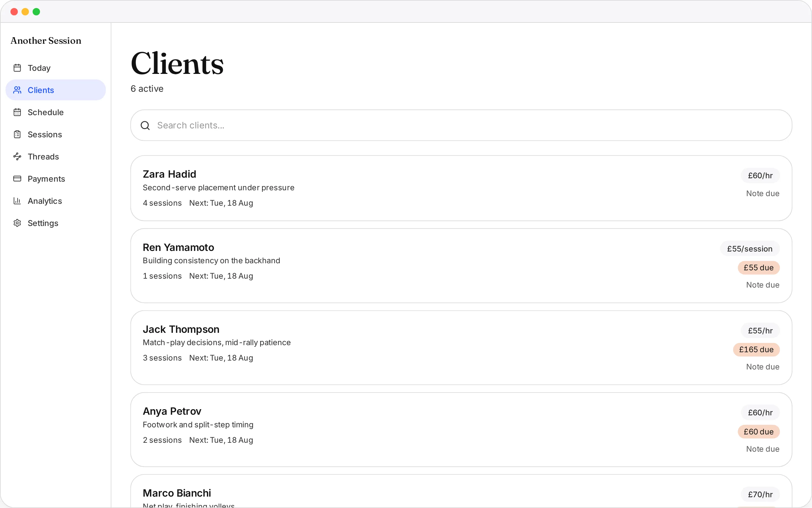
Task: Click Jack Thompson's £55/hr rate tag
Action: pos(760,331)
